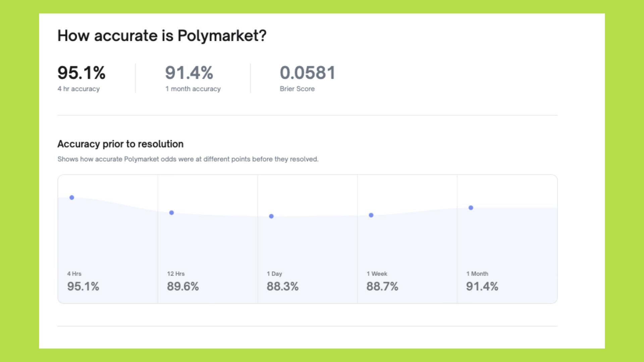
Task: Click the data point above 1 Day
Action: [x=272, y=216]
